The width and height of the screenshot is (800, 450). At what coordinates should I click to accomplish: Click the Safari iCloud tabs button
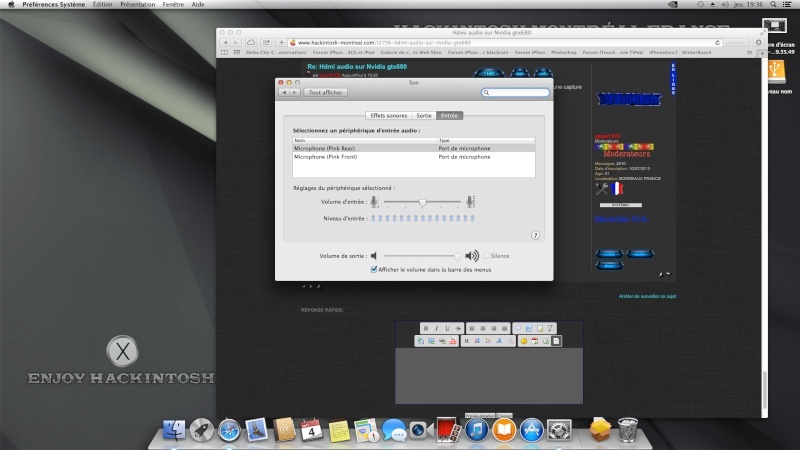click(251, 42)
